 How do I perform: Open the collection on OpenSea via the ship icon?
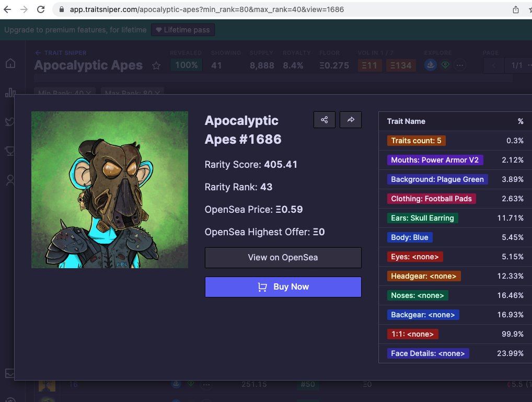[431, 65]
